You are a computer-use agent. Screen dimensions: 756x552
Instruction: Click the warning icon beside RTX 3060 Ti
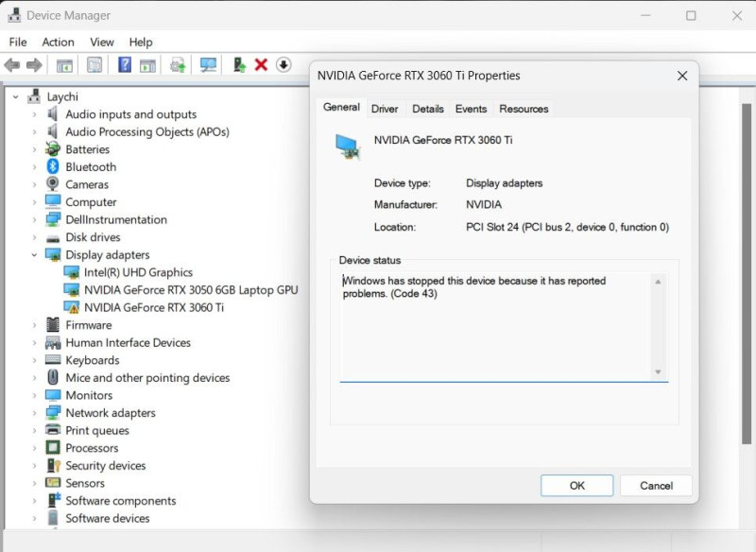72,307
